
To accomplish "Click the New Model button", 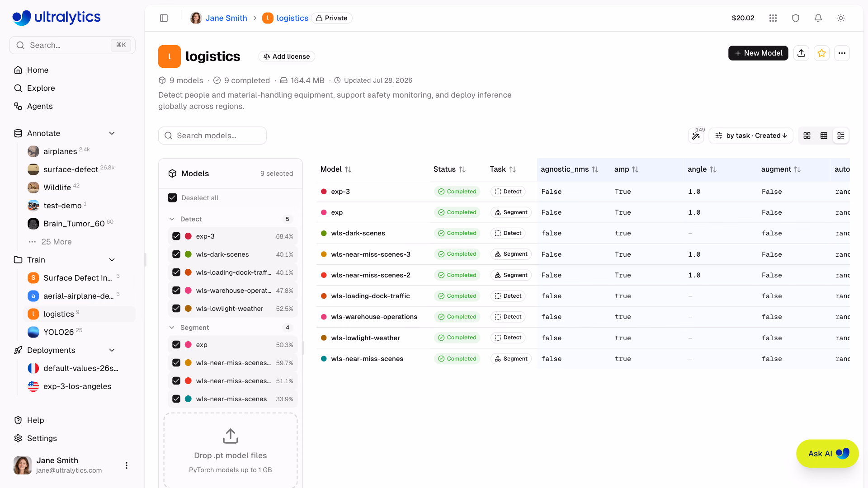I will (758, 53).
